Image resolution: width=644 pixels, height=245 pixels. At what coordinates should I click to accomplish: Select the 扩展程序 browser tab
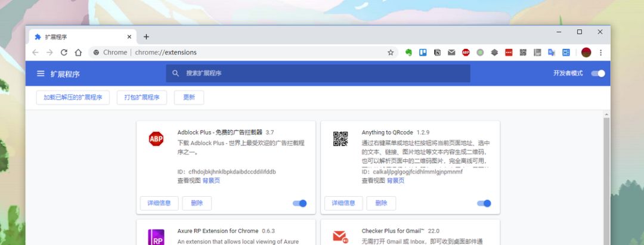click(83, 37)
